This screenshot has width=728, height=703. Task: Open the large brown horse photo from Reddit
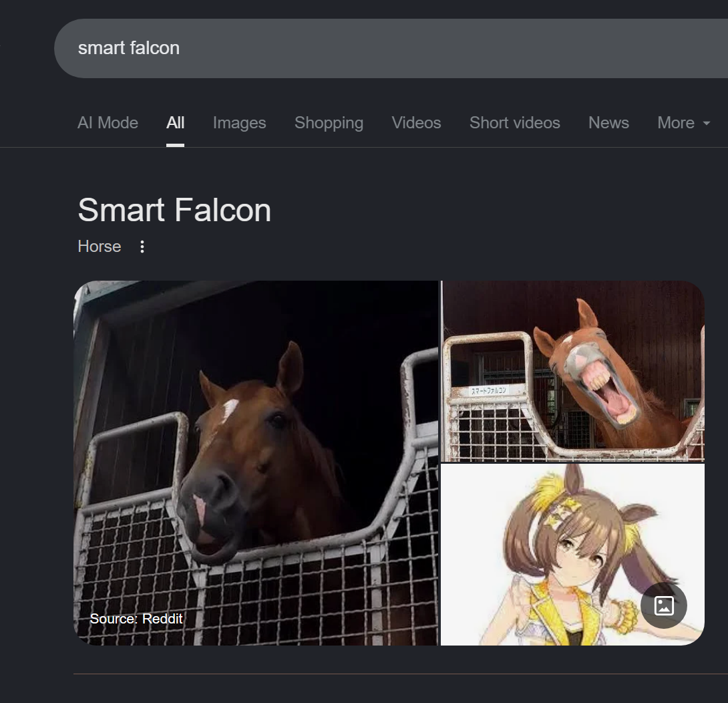[256, 463]
